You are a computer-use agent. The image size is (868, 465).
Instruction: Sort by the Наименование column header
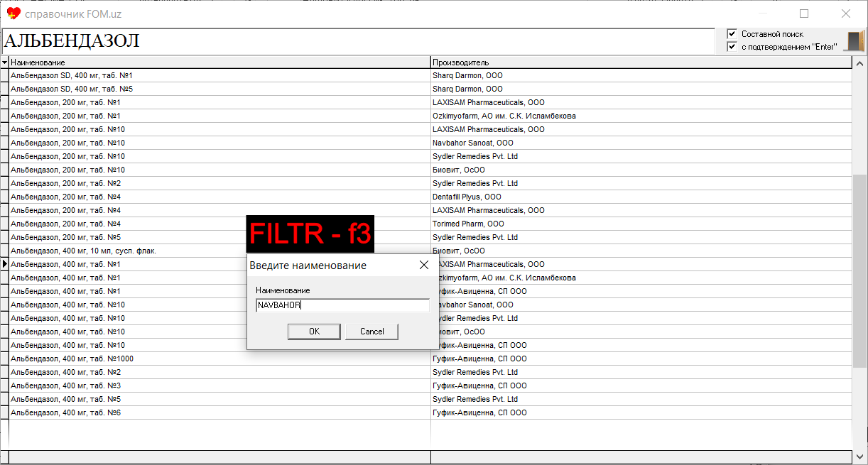(219, 62)
